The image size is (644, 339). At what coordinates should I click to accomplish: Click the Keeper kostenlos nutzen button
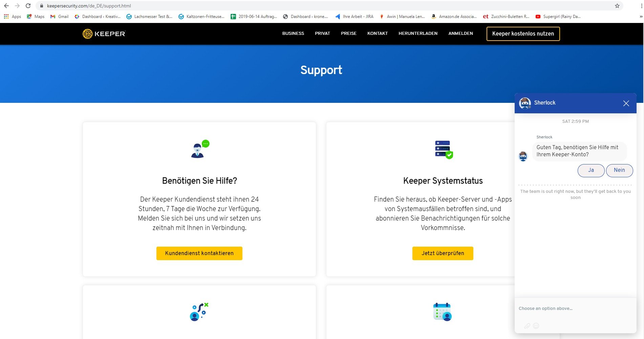pyautogui.click(x=523, y=34)
